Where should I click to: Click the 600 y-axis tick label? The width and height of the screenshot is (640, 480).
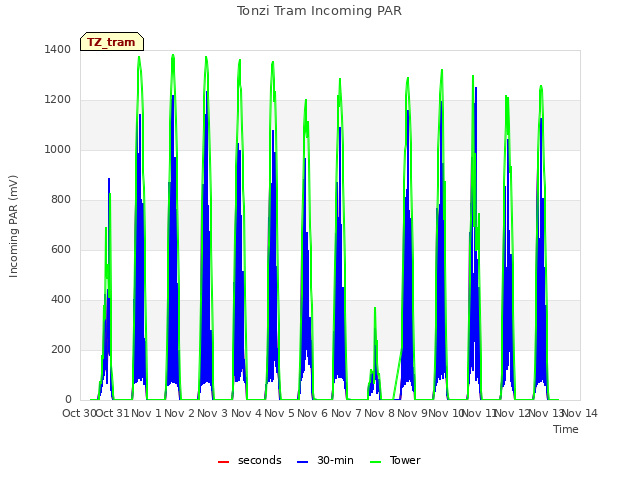[61, 249]
